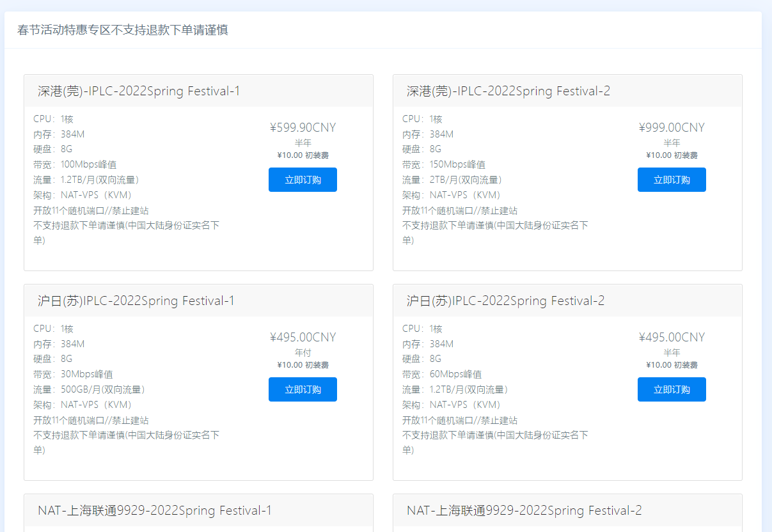Click the 100Mbps峰值 bandwidth line
The height and width of the screenshot is (532, 772).
[x=75, y=164]
